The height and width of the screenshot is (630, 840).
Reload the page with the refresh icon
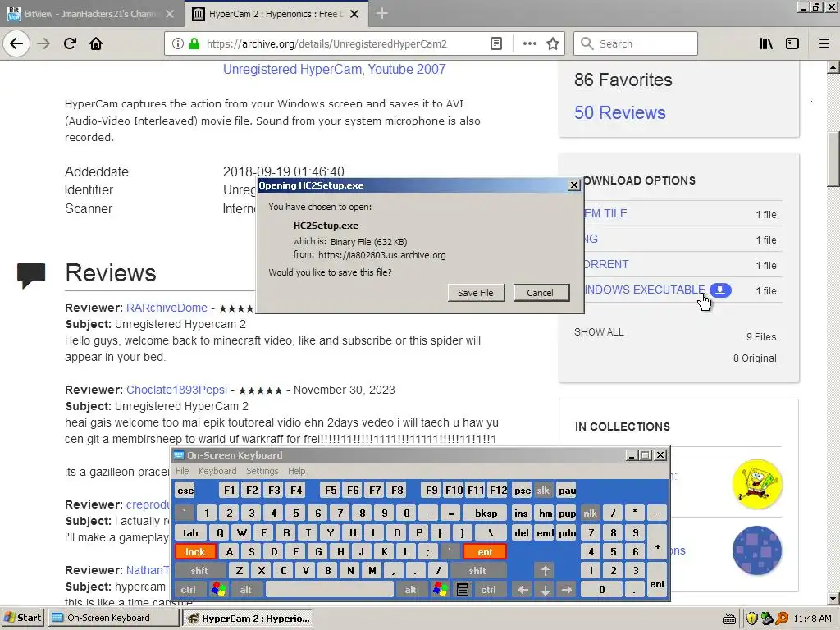pos(70,43)
